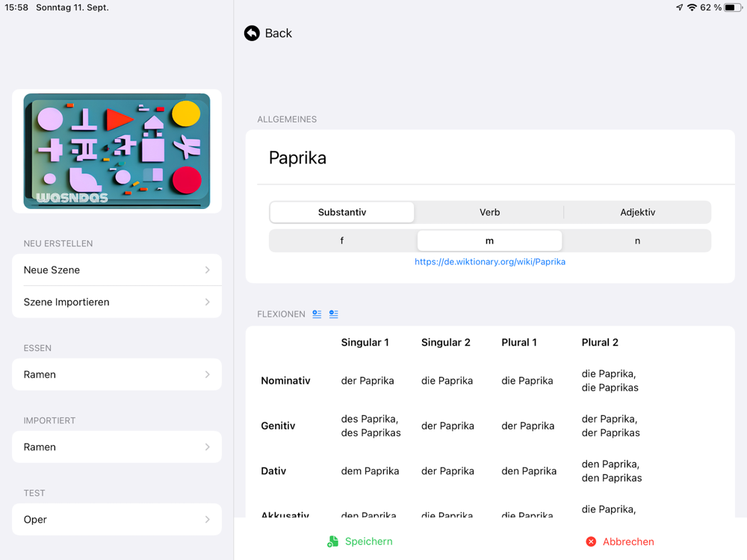Tap the battery status icon
747x560 pixels.
coord(732,7)
